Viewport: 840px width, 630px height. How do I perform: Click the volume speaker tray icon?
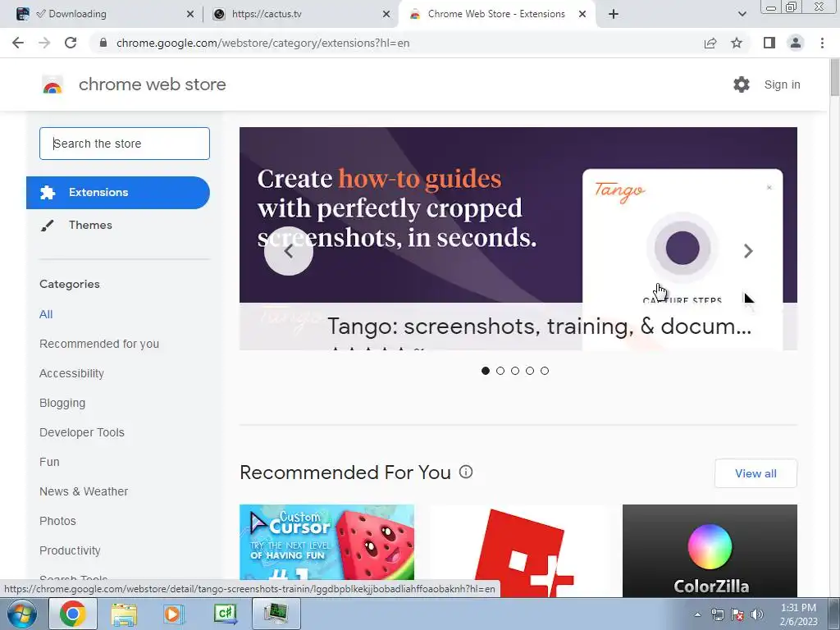(x=757, y=614)
